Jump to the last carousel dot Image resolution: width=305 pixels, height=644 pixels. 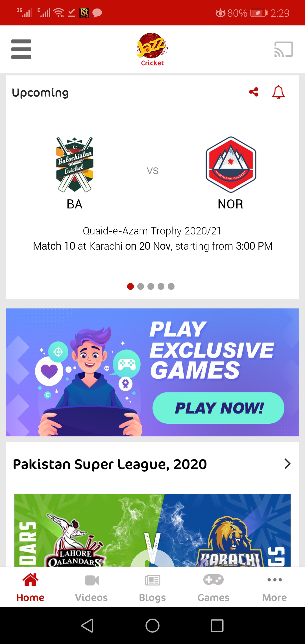coord(171,286)
